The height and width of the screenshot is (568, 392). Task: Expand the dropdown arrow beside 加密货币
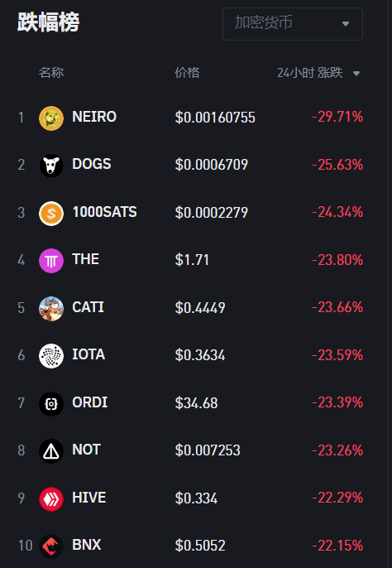click(x=346, y=24)
